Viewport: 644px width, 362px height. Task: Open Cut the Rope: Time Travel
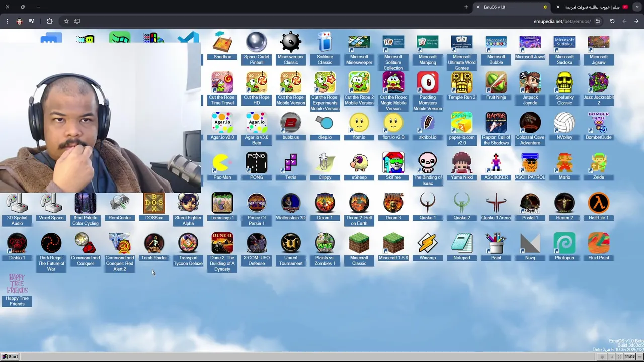[x=222, y=89]
